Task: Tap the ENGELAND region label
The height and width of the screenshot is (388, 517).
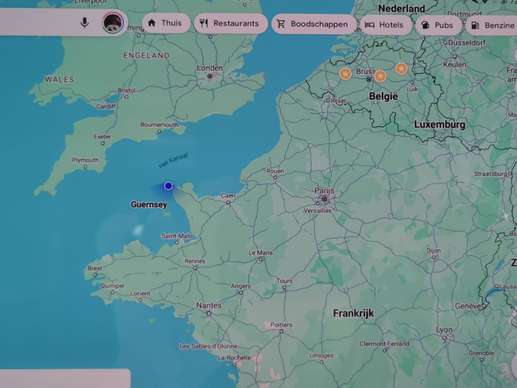Action: pyautogui.click(x=146, y=55)
